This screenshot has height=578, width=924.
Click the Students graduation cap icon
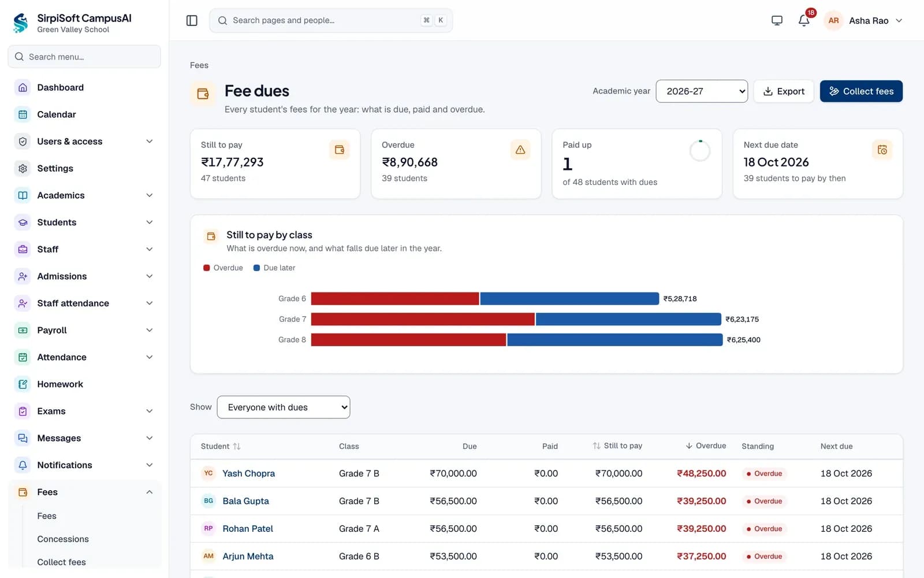(23, 223)
